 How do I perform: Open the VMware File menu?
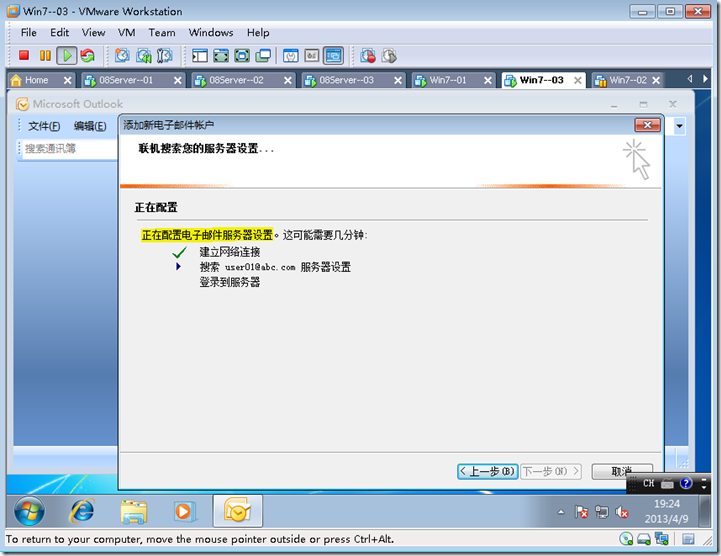pyautogui.click(x=29, y=33)
